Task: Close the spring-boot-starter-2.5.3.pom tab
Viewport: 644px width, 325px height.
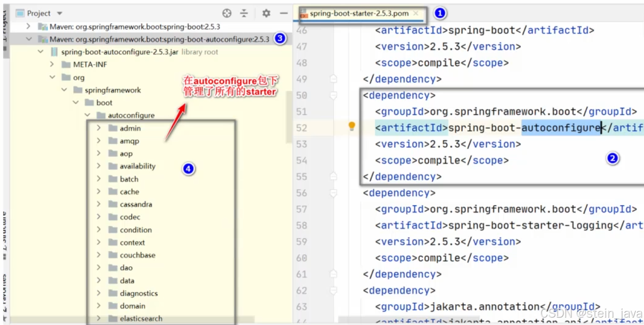Action: (416, 13)
